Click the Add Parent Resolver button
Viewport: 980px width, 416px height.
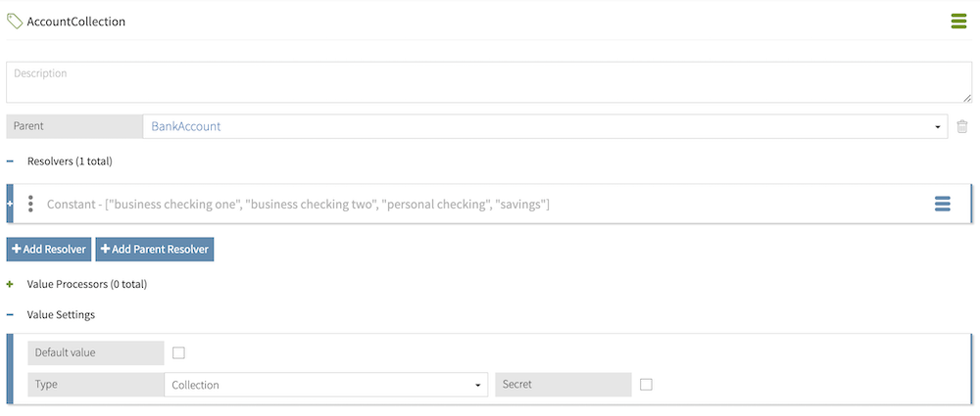(154, 250)
